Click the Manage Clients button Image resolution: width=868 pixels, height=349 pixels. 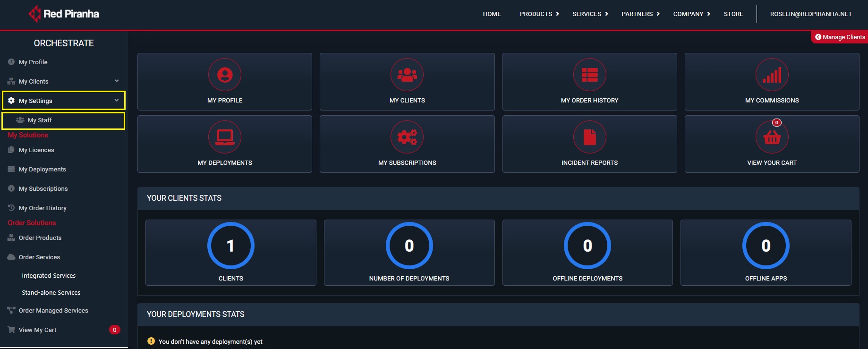(x=840, y=37)
